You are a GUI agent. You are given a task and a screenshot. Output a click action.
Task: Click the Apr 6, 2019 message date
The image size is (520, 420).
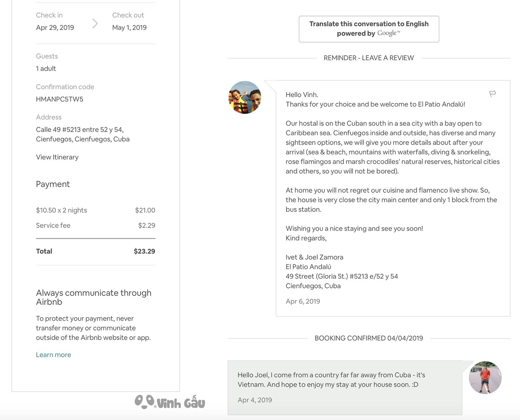pos(303,301)
